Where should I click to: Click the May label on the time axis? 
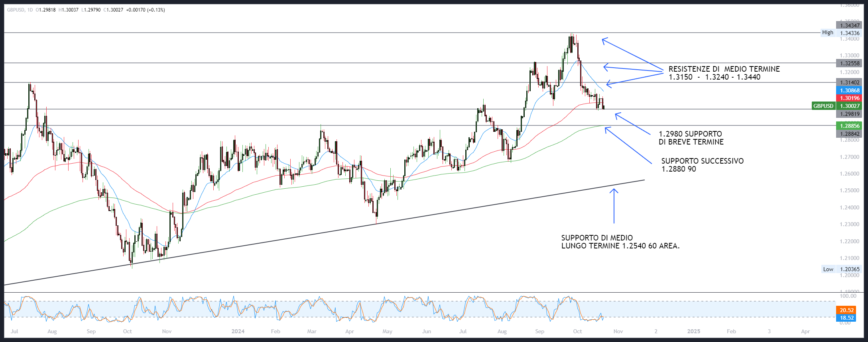[388, 331]
